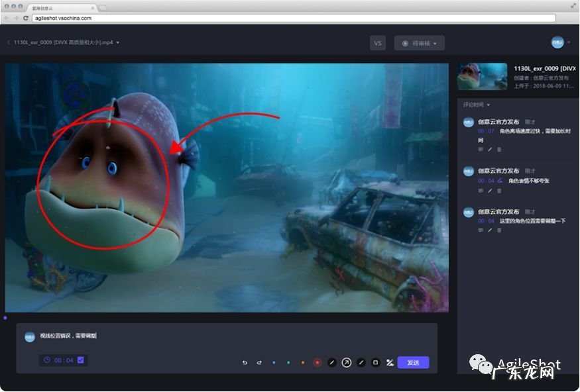Open the 待审核 status dropdown
580x392 pixels.
tap(419, 43)
